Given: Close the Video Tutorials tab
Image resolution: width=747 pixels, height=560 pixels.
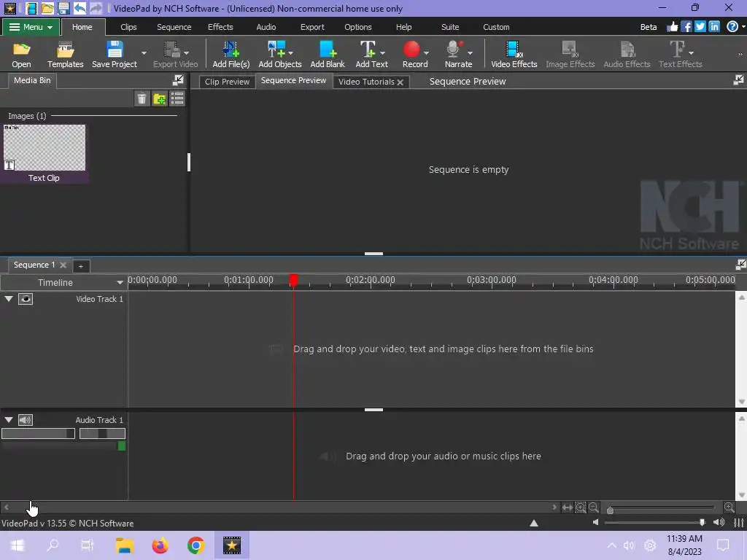Looking at the screenshot, I should click(x=400, y=82).
